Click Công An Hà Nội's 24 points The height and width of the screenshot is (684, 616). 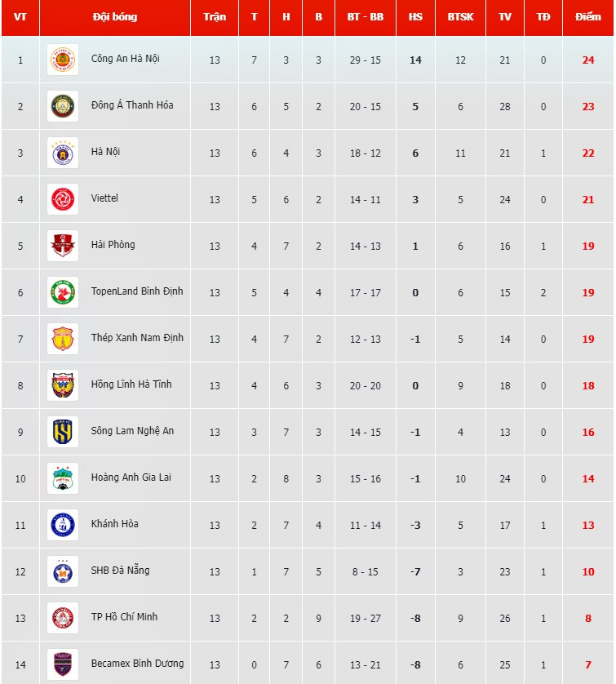pyautogui.click(x=588, y=60)
